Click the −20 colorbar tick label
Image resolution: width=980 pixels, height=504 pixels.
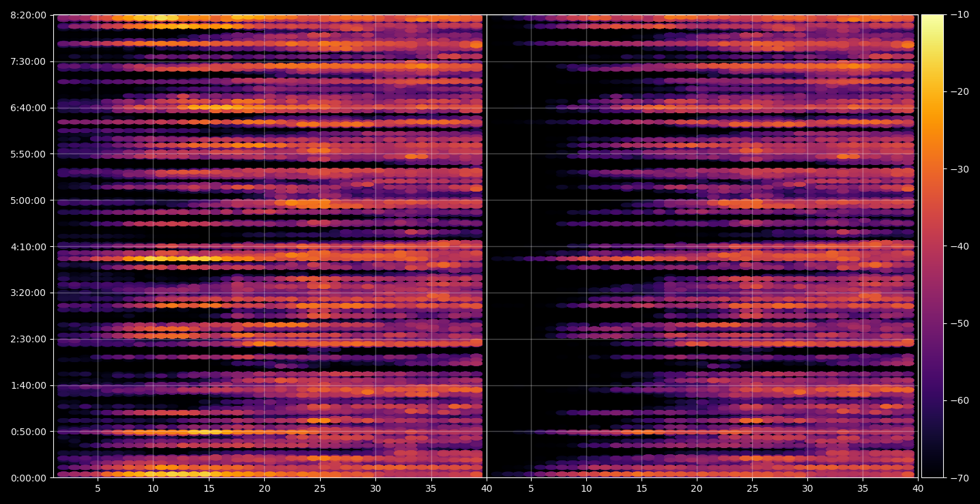[x=959, y=92]
